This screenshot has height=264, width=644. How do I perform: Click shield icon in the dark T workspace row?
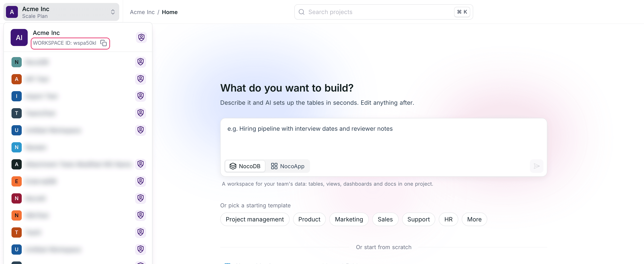click(141, 113)
